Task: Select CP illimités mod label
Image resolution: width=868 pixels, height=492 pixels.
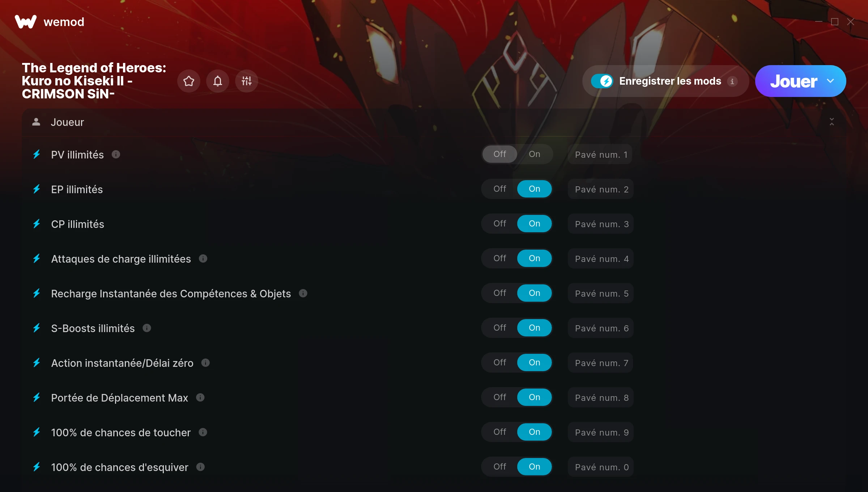Action: pyautogui.click(x=77, y=224)
